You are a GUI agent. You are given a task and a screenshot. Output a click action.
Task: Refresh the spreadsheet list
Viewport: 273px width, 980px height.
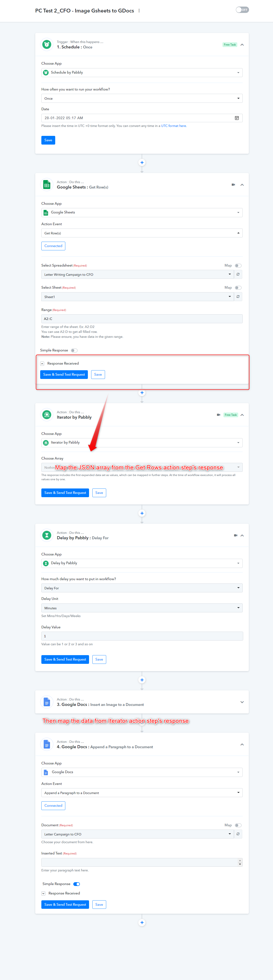click(x=238, y=275)
